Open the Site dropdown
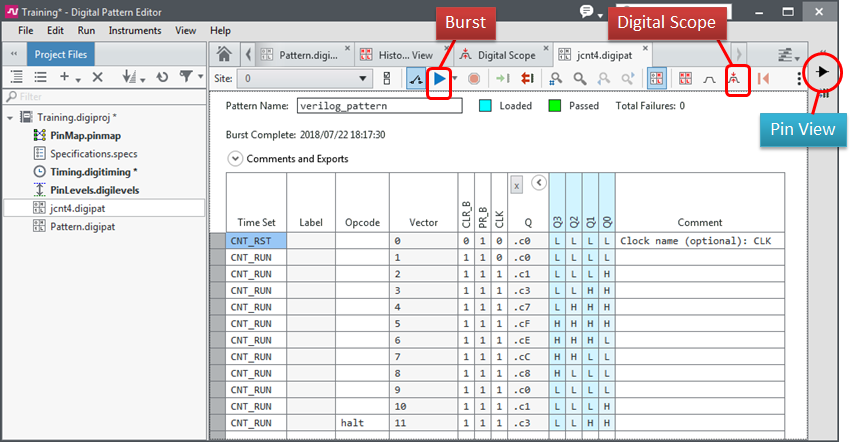This screenshot has height=442, width=852. point(305,79)
